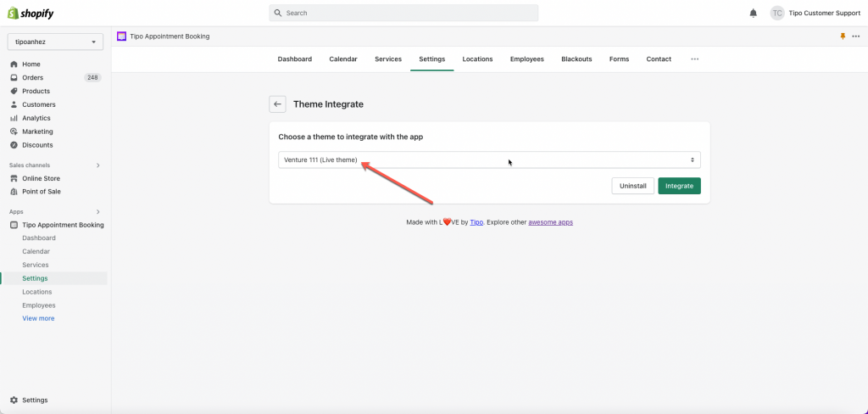Expand the Apps section chevron
Image resolution: width=868 pixels, height=414 pixels.
pyautogui.click(x=98, y=212)
